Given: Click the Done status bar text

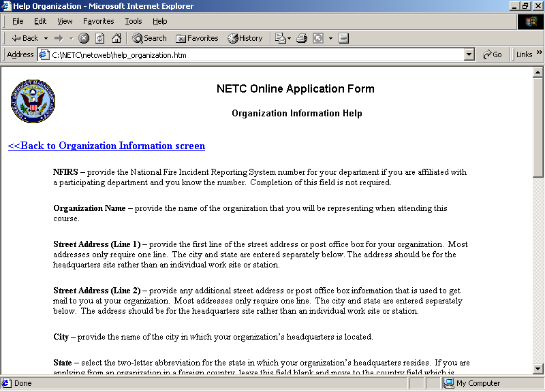Looking at the screenshot, I should [23, 383].
